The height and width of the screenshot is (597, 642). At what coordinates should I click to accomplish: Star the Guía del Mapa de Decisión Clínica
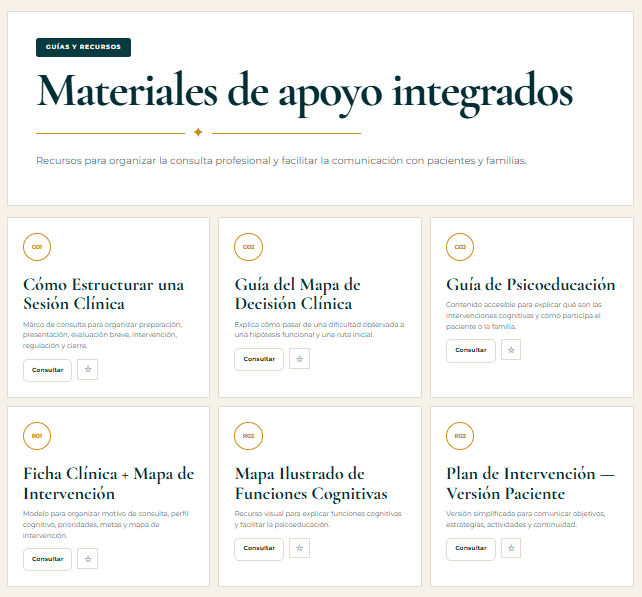pyautogui.click(x=299, y=359)
